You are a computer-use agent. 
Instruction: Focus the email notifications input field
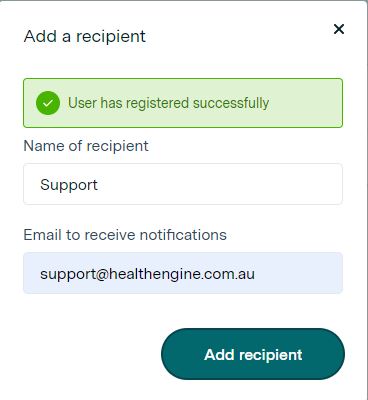point(183,273)
